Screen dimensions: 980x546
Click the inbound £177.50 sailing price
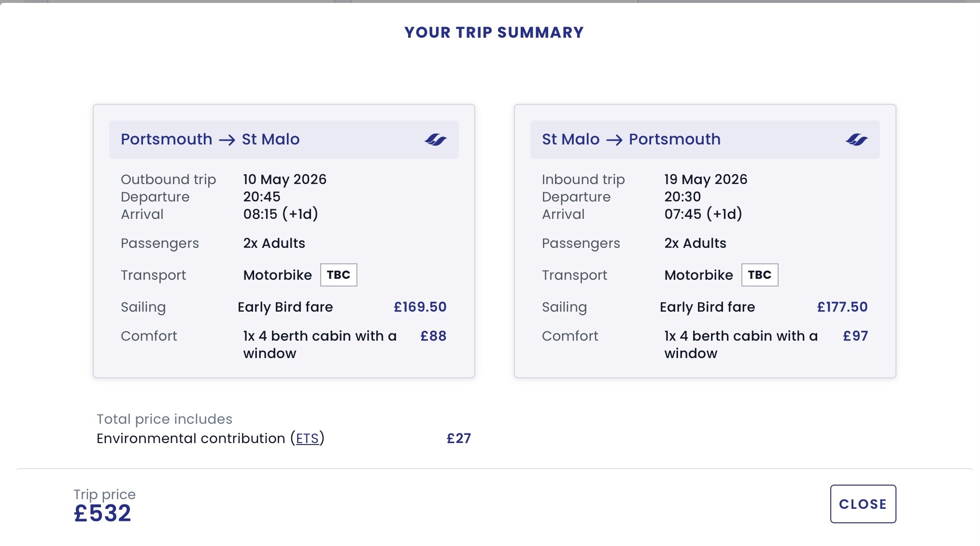pos(842,307)
